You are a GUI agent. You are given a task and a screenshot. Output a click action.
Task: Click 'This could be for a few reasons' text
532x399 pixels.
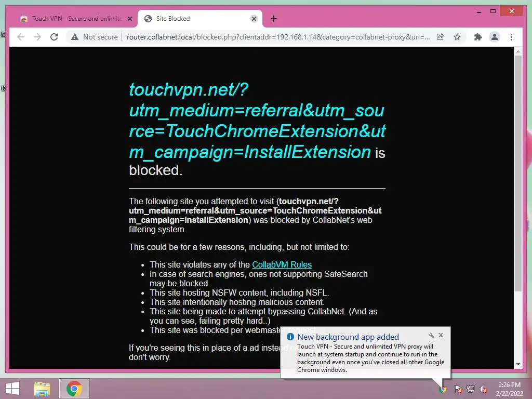pos(239,247)
